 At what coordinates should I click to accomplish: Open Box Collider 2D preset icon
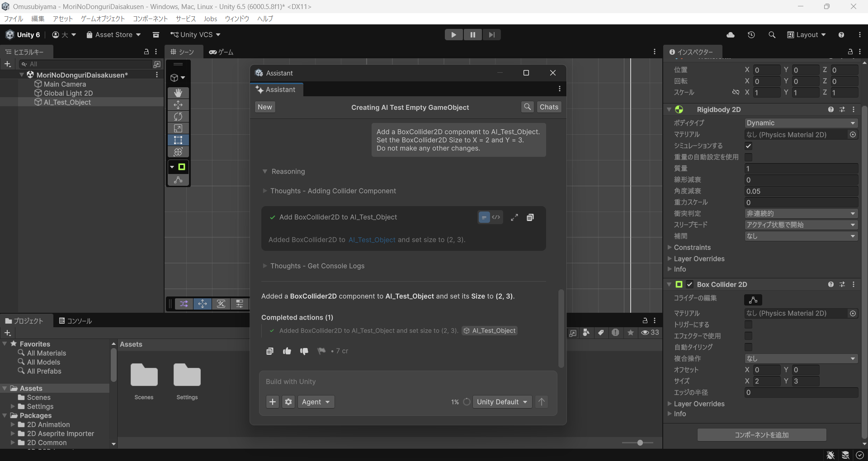tap(842, 284)
